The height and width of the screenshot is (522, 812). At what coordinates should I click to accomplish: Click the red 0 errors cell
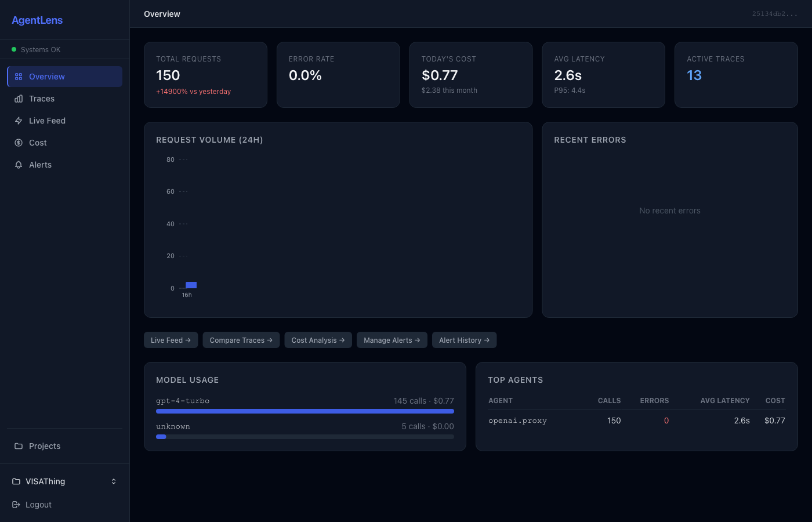(x=666, y=420)
